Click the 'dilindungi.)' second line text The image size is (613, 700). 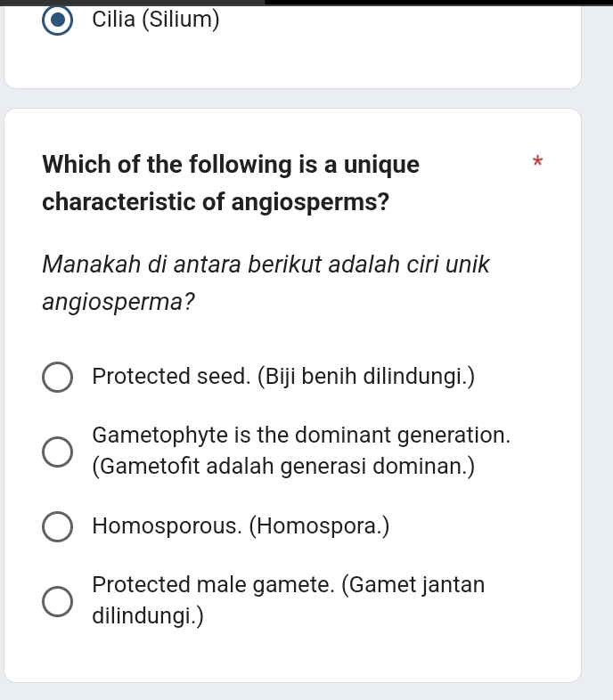click(x=148, y=615)
